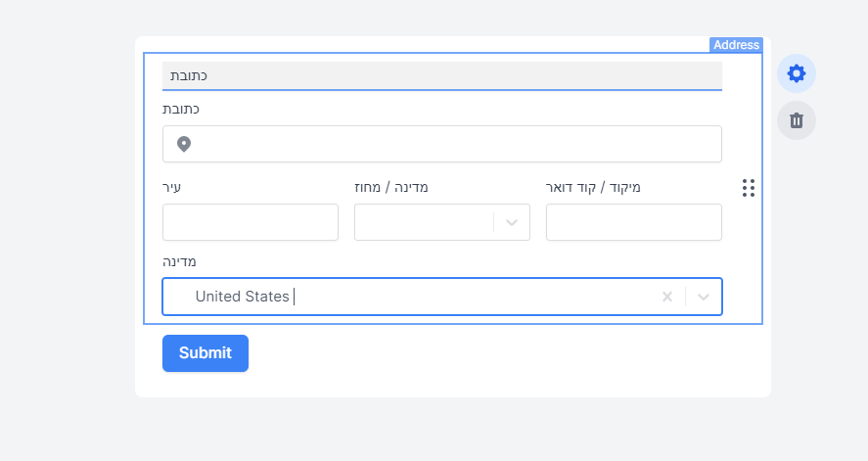The width and height of the screenshot is (868, 461).
Task: Click the blue Address tag label
Action: [736, 45]
